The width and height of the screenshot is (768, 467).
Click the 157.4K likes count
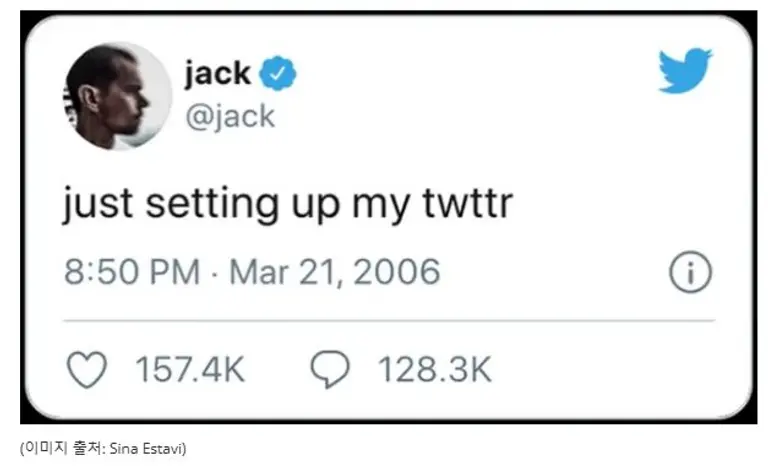tap(189, 370)
